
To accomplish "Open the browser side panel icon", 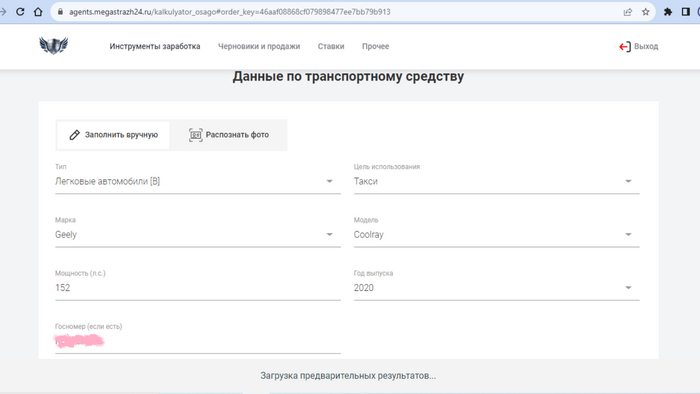I will [x=686, y=12].
